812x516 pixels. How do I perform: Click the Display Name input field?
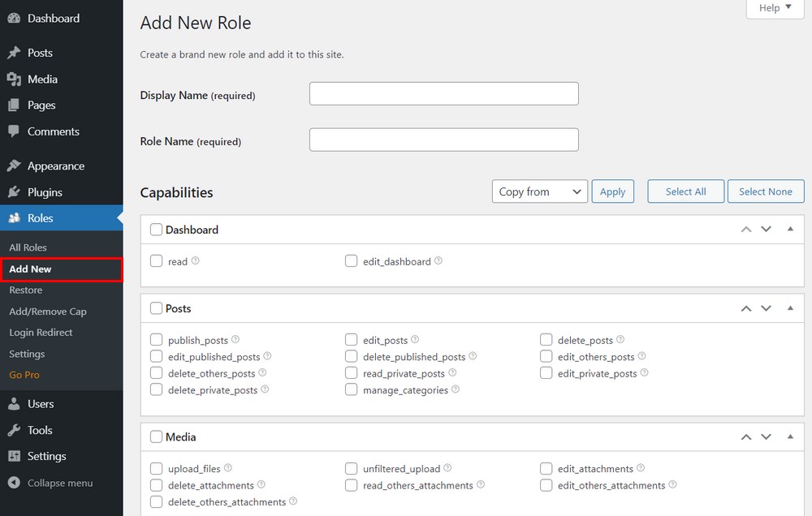[x=443, y=93]
